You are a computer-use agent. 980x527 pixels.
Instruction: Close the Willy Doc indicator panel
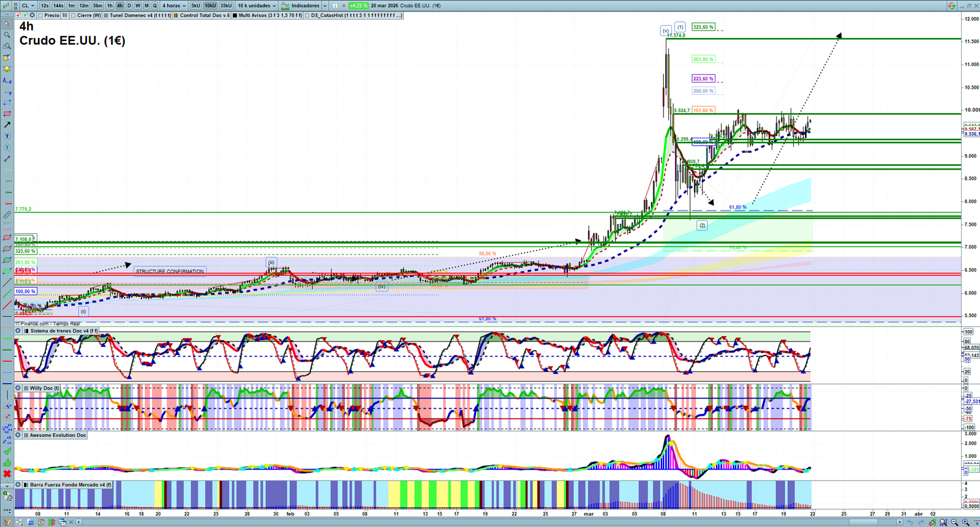(x=18, y=388)
